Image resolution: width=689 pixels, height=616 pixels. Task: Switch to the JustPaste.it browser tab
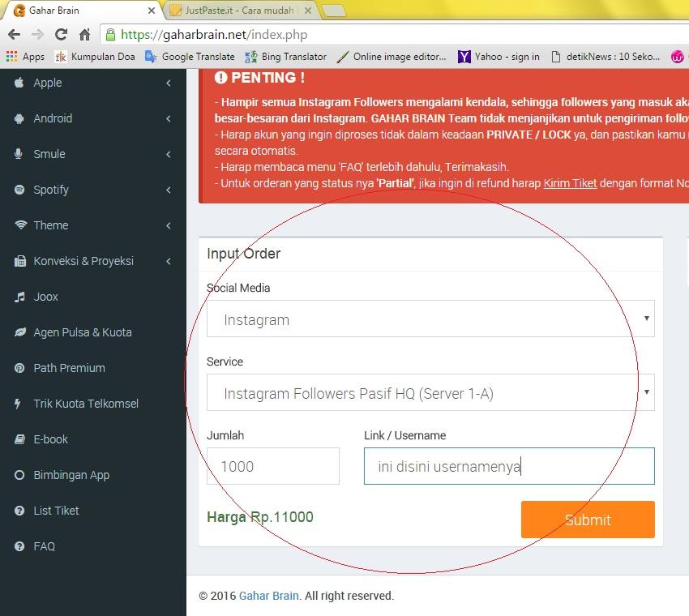point(239,11)
